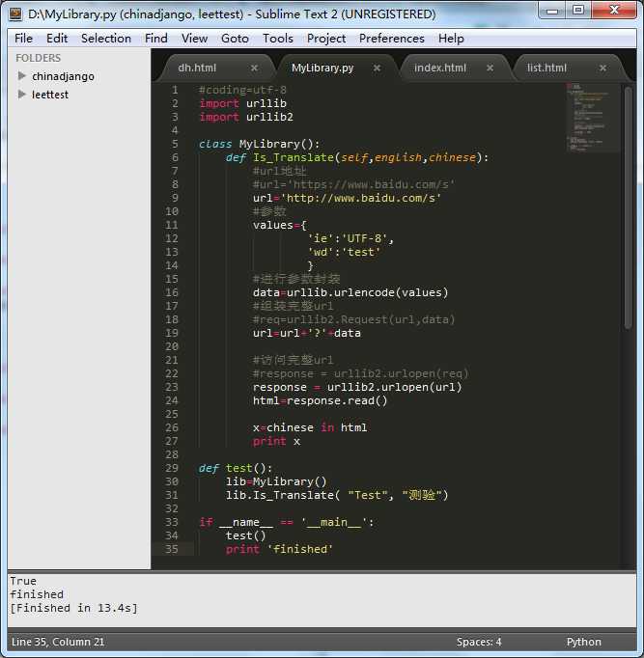Image resolution: width=644 pixels, height=658 pixels.
Task: Click 'class MyLibrary():' definition line
Action: click(259, 144)
